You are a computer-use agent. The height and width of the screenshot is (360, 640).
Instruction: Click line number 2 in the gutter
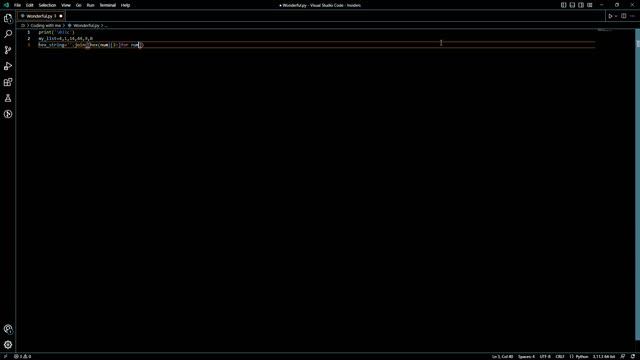[x=29, y=38]
